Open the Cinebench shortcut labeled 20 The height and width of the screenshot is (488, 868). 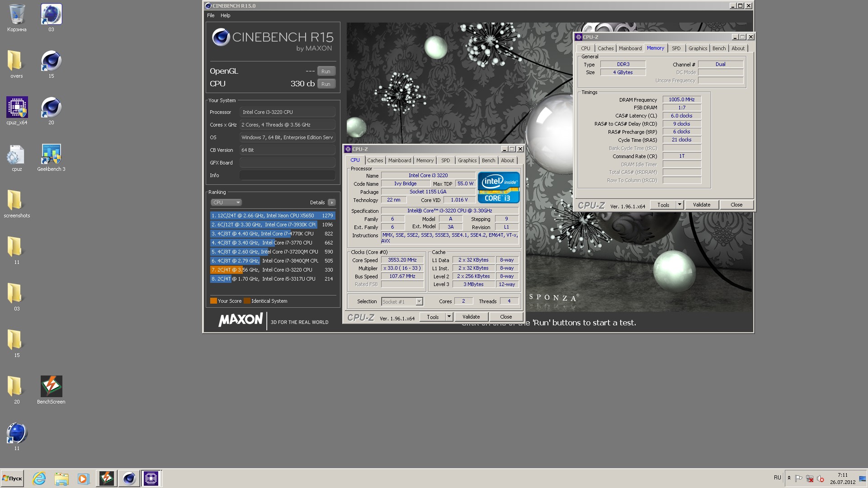click(x=51, y=111)
